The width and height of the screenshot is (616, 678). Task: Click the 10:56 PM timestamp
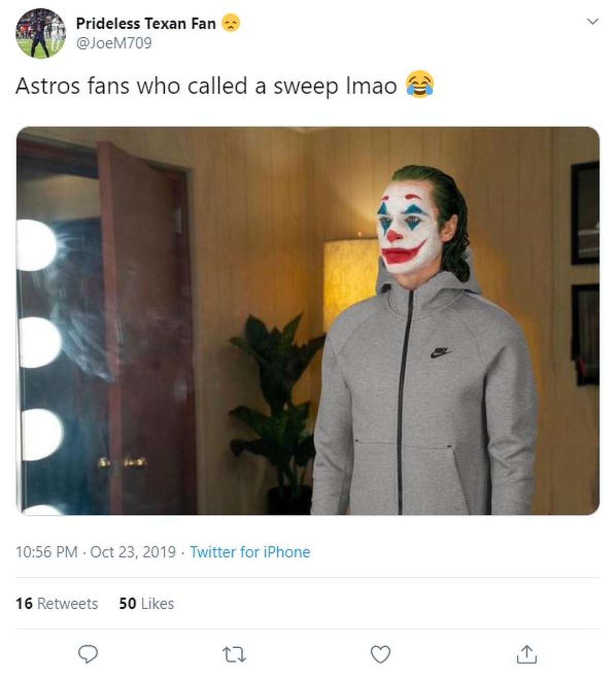46,552
